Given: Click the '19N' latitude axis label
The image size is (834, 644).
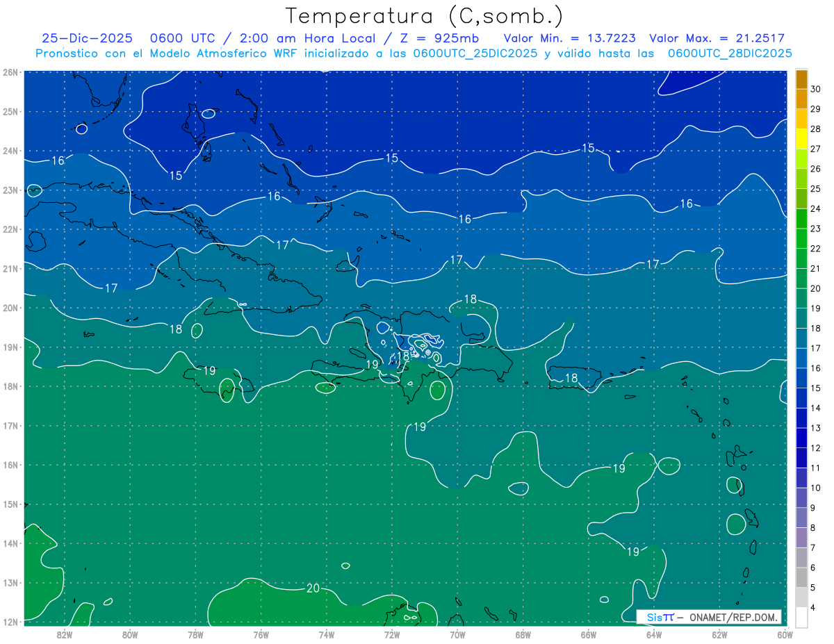Looking at the screenshot, I should pyautogui.click(x=10, y=347).
